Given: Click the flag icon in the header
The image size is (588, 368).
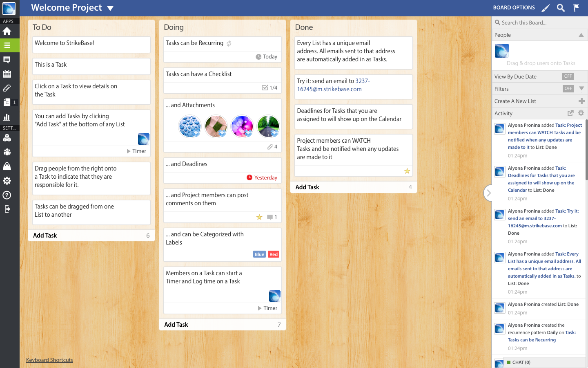Looking at the screenshot, I should click(x=576, y=8).
